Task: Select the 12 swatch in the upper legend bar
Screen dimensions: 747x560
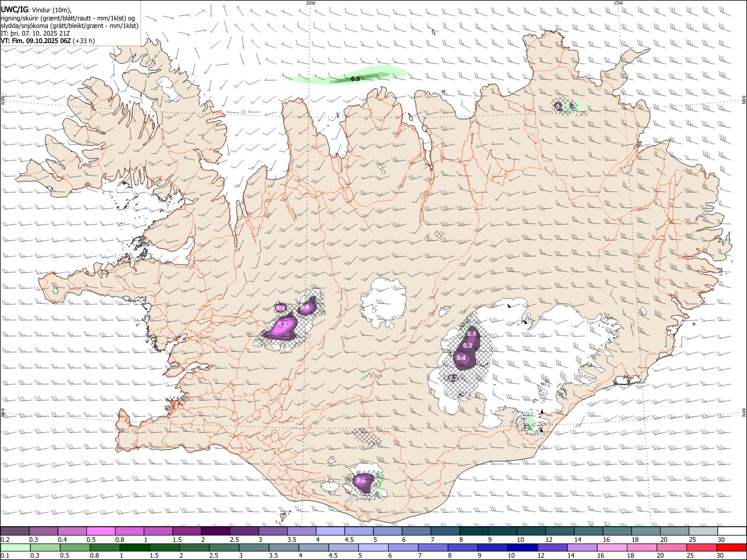Action: point(560,531)
